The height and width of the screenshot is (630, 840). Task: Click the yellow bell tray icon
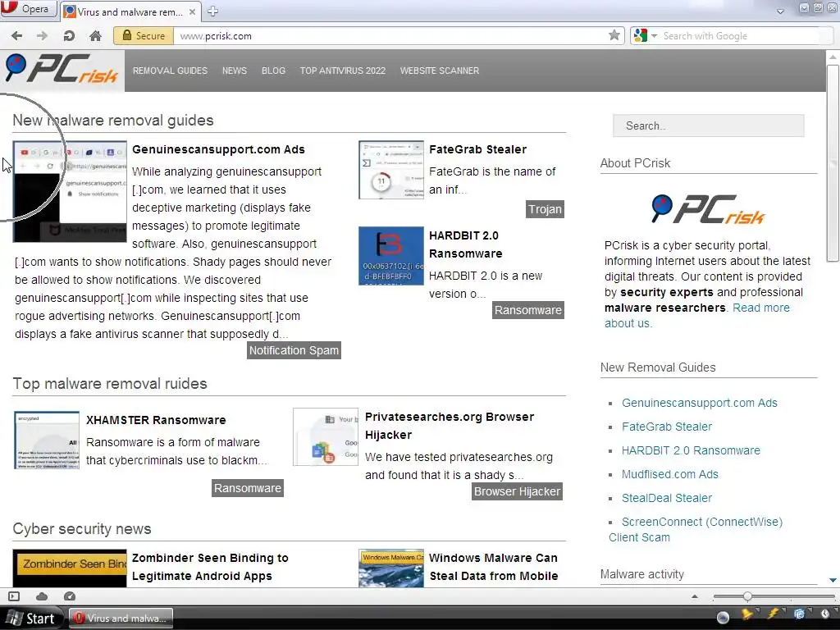746,614
